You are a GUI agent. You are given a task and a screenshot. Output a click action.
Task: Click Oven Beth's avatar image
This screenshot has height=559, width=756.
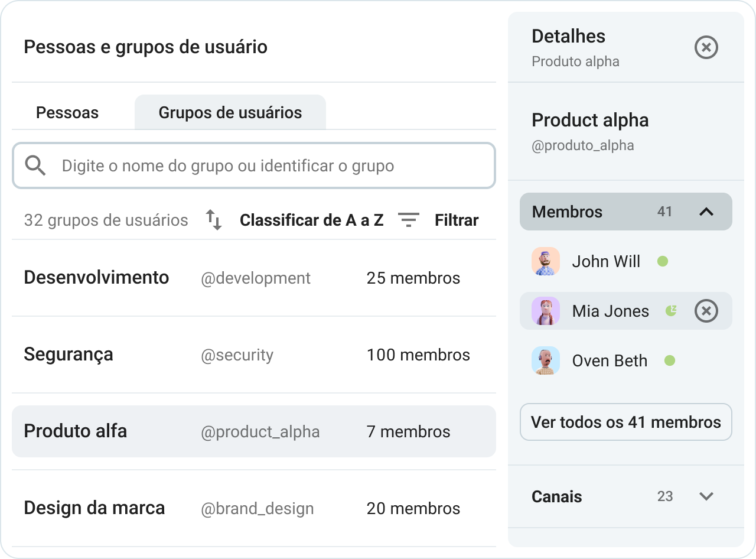click(545, 360)
